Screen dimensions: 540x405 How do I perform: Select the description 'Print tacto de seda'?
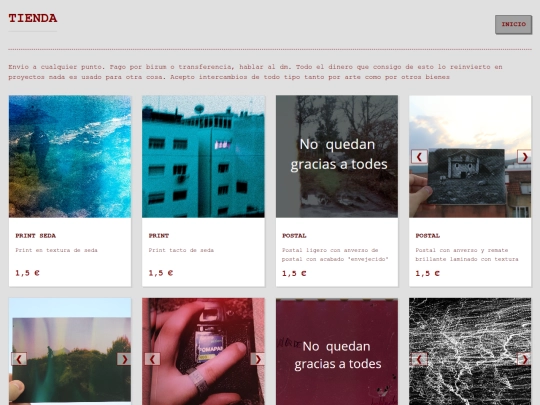tap(181, 250)
